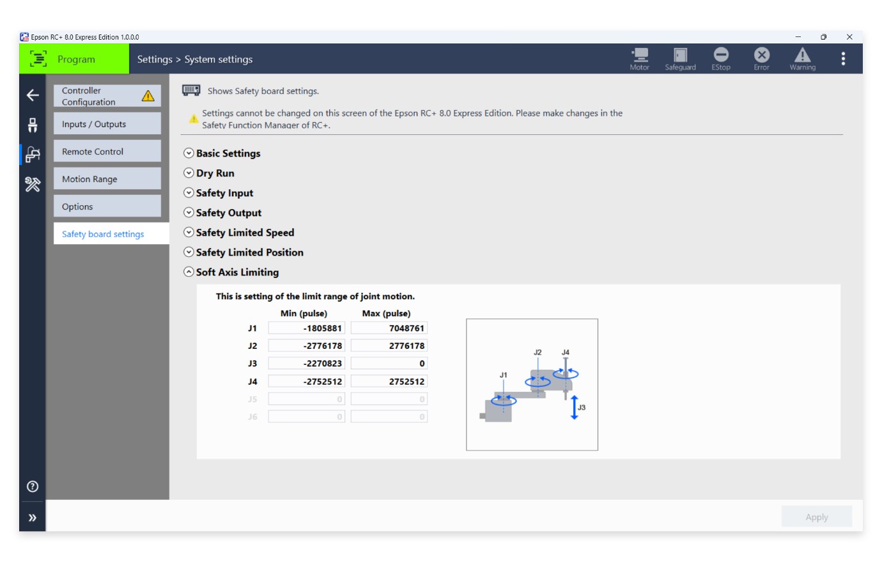Open Options settings page

[x=107, y=206]
